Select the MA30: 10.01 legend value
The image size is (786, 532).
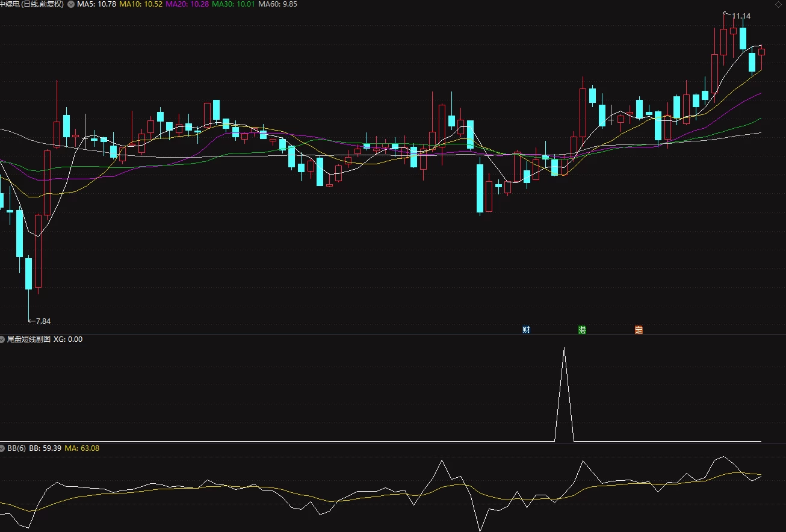pos(234,4)
